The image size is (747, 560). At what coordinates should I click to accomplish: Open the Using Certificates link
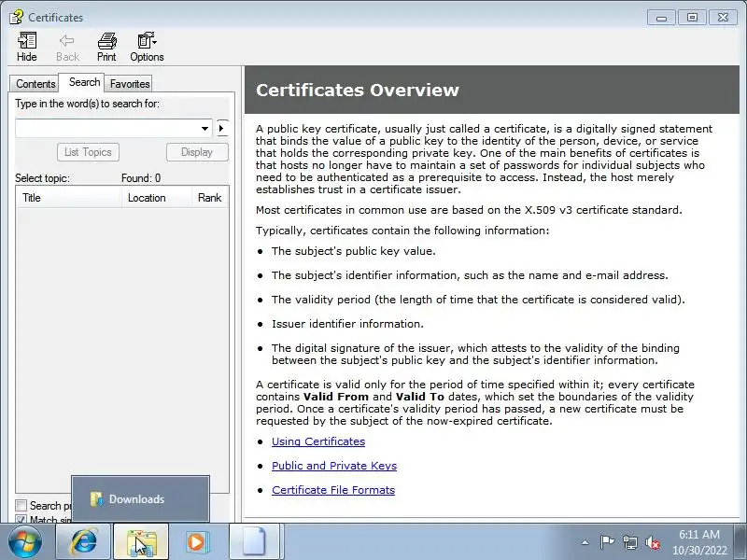318,441
